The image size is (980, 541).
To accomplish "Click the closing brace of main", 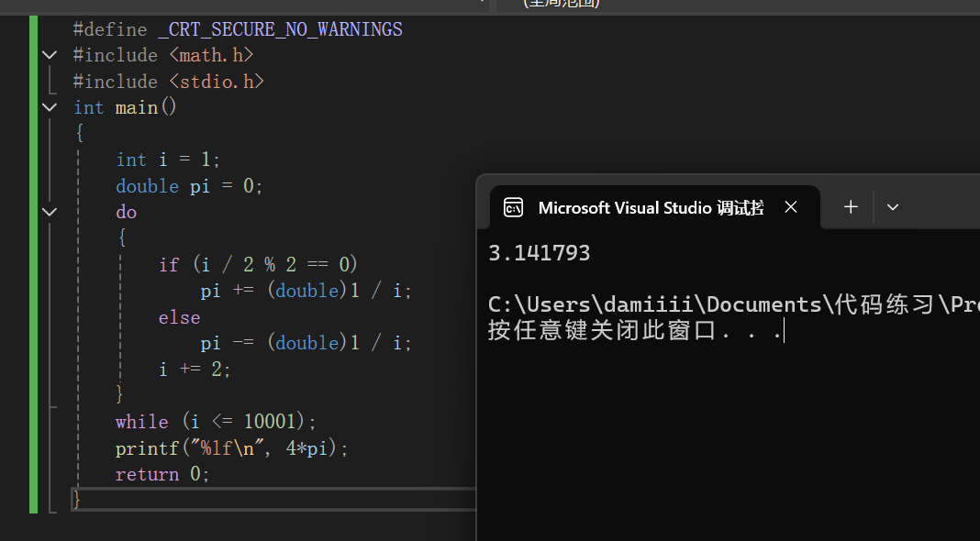I will pos(77,499).
